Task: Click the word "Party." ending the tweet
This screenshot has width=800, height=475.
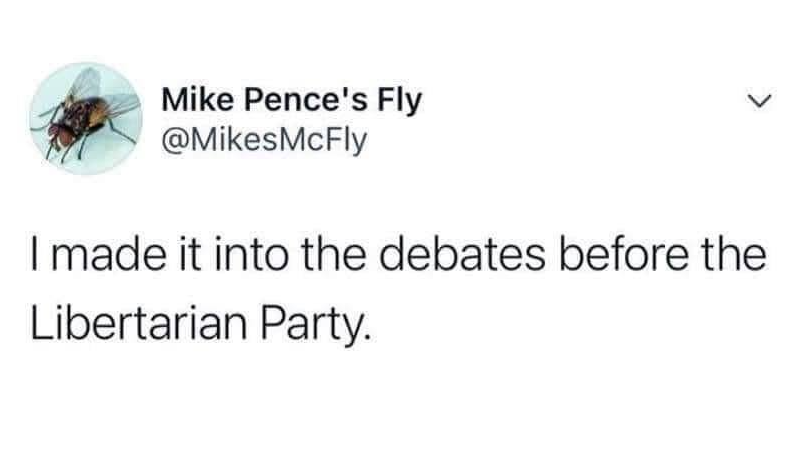Action: 314,327
